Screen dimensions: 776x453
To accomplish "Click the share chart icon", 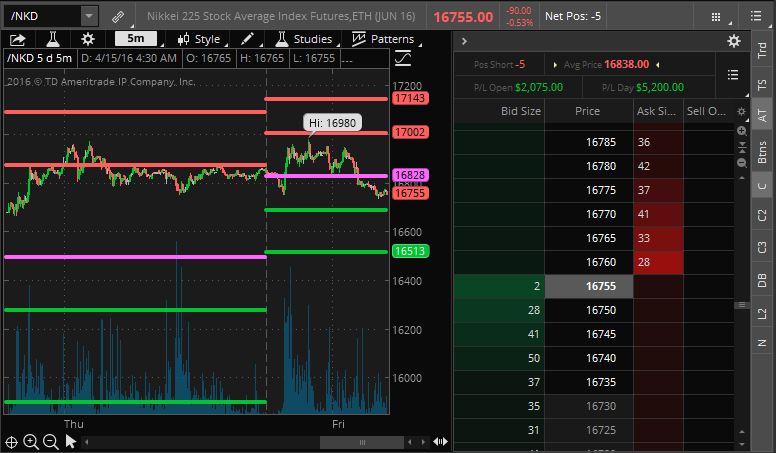I will tap(18, 39).
